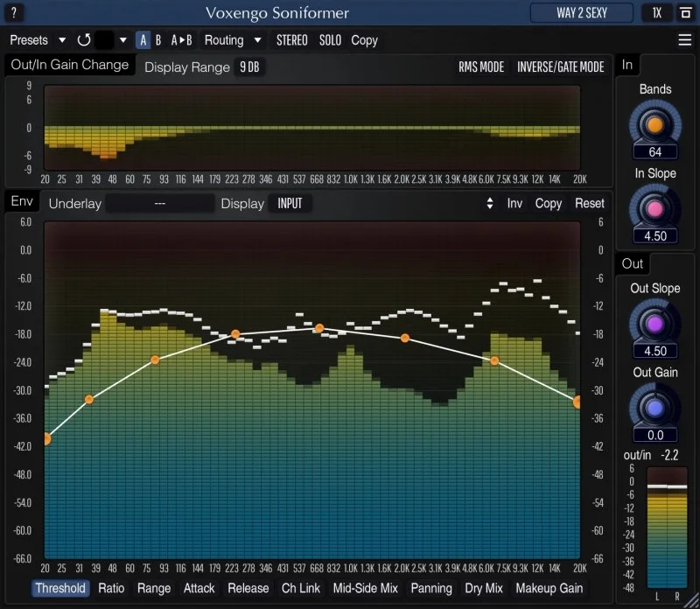Image resolution: width=700 pixels, height=609 pixels.
Task: Click the window size icon in title bar
Action: click(686, 12)
